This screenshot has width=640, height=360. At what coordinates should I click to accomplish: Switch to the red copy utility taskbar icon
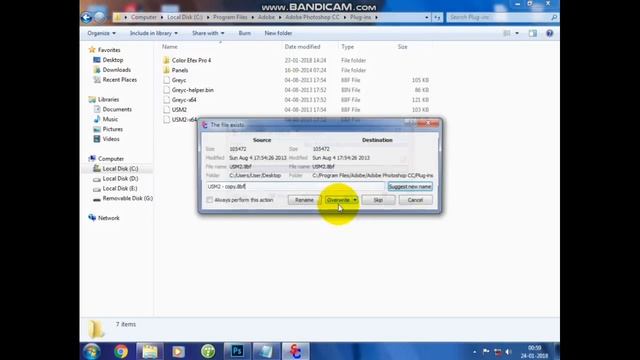296,351
